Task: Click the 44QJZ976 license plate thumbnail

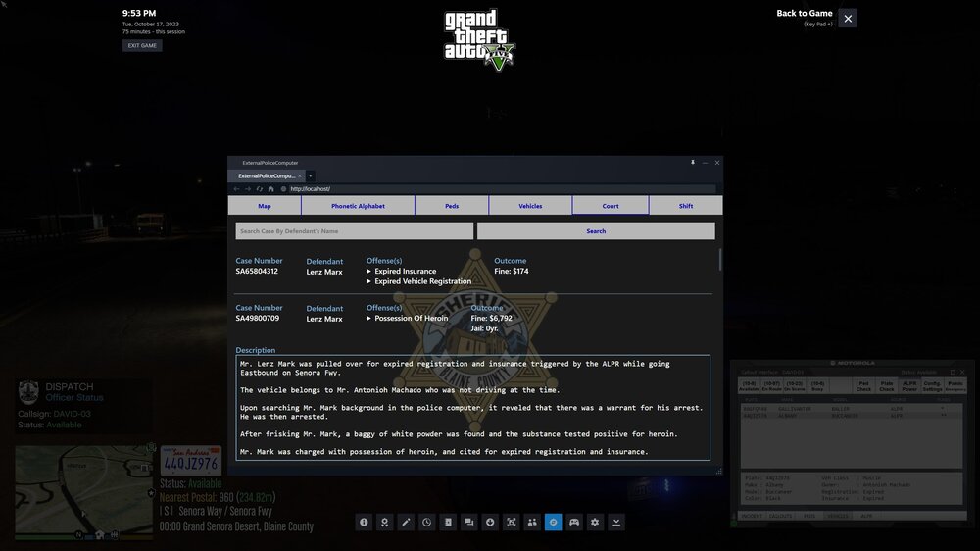Action: click(191, 461)
